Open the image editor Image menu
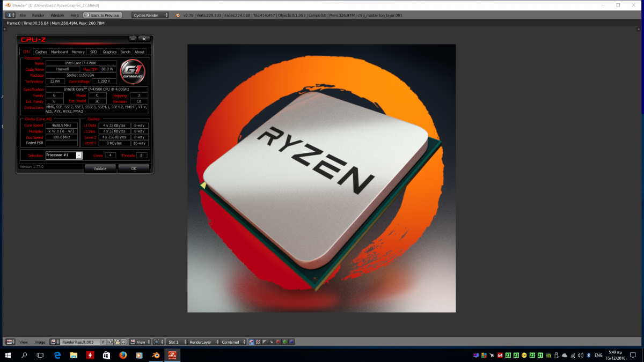 [x=40, y=342]
